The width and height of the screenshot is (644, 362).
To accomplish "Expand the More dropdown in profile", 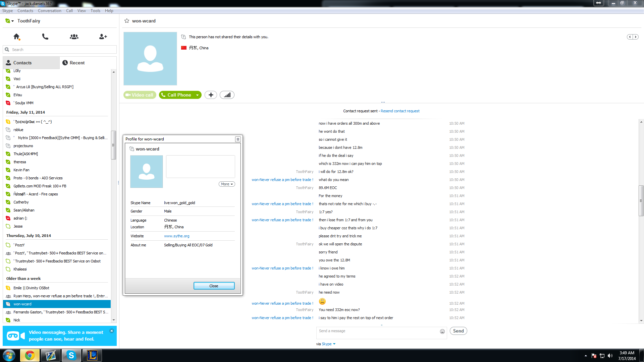I will pos(227,184).
